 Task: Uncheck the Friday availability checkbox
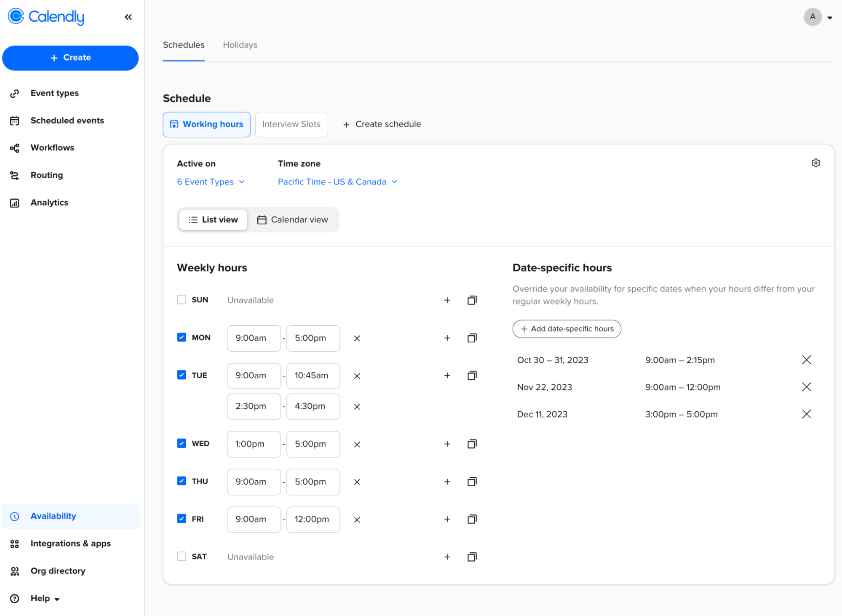click(182, 519)
